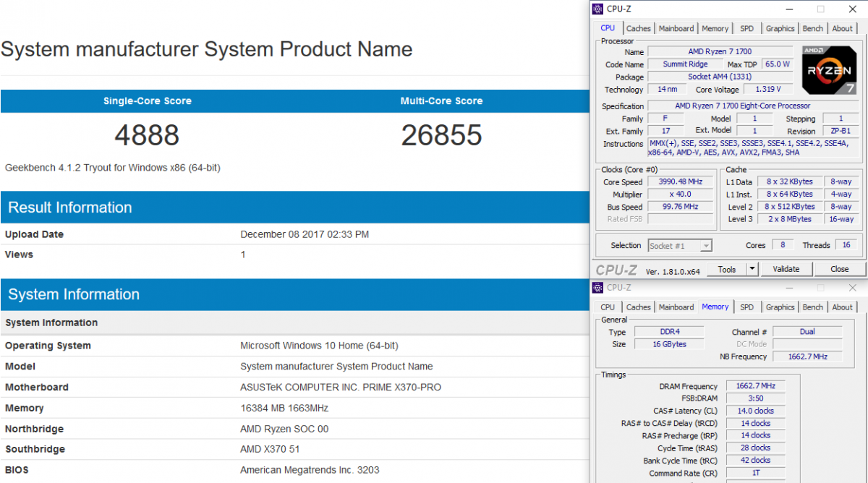Screen dimensions: 868x483
Task: Open the Graphics tab in the CPU-Z window showing CPU
Action: [x=780, y=28]
